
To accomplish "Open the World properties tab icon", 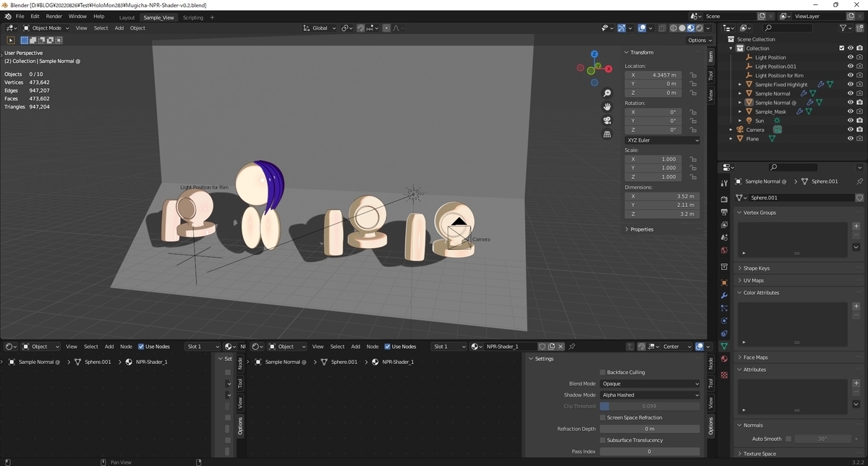I will pyautogui.click(x=724, y=250).
